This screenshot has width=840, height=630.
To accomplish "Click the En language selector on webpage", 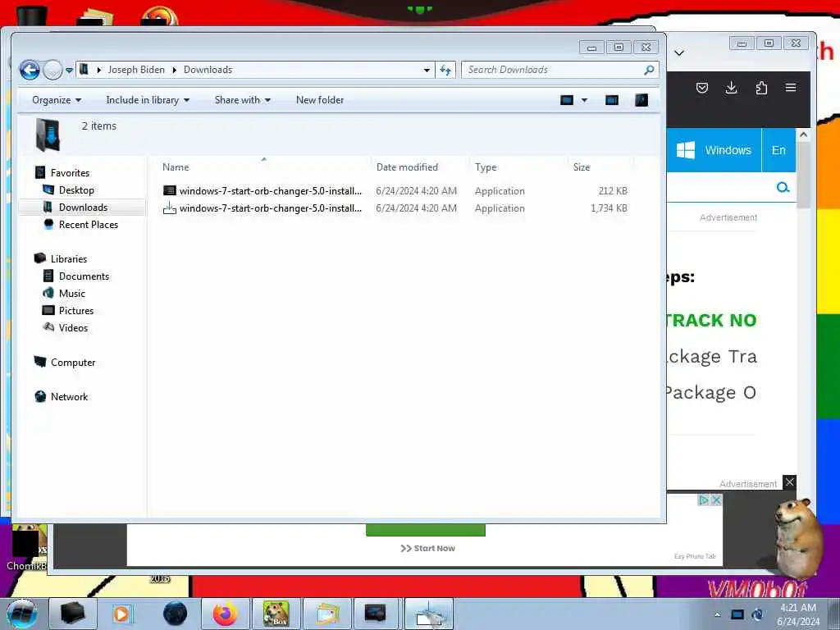I will click(778, 150).
